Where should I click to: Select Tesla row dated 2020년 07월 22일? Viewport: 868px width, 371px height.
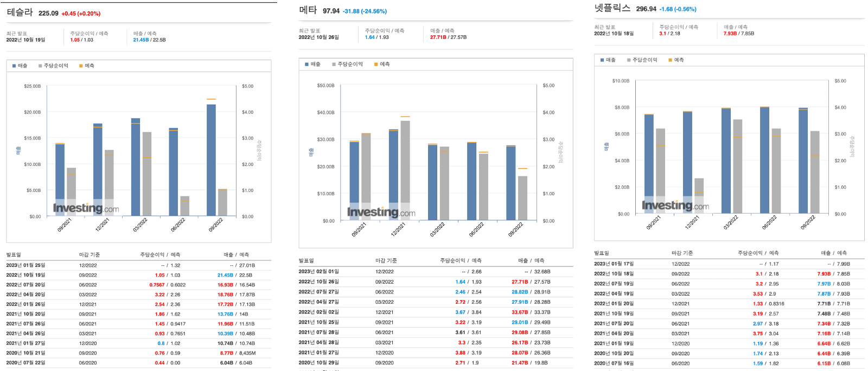pyautogui.click(x=138, y=363)
